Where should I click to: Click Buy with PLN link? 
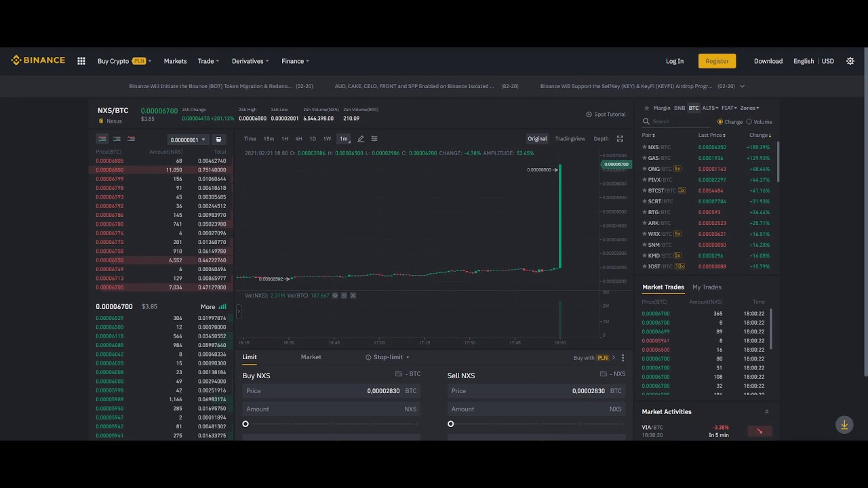coord(595,358)
